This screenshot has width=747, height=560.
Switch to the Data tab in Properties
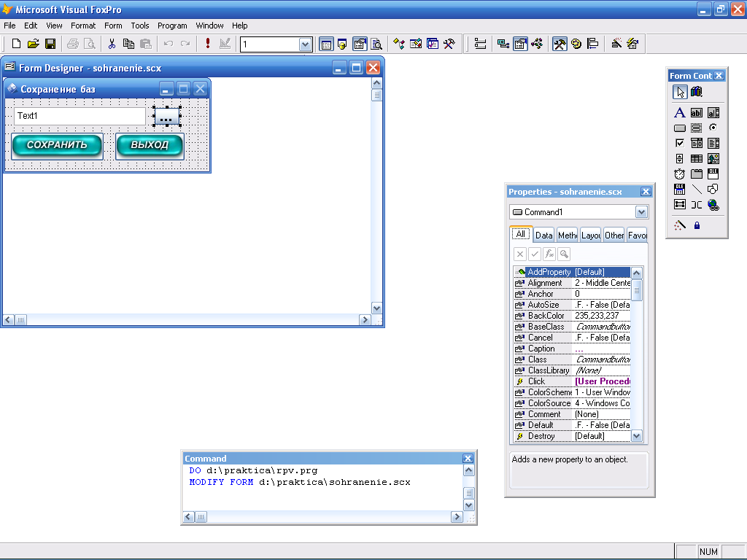click(x=543, y=236)
